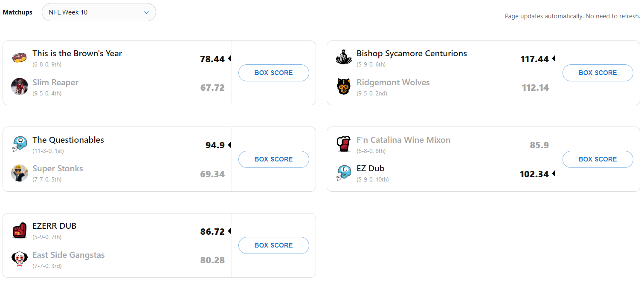Click the EZERR DUB foam finger logo
The image size is (644, 294).
click(20, 231)
